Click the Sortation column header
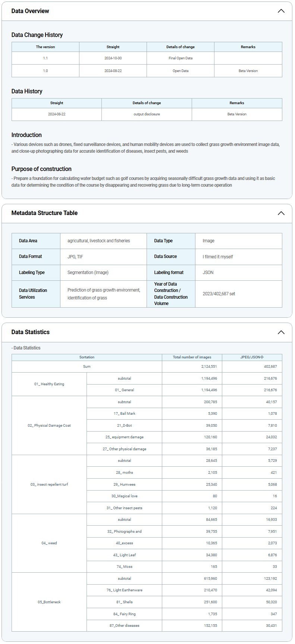The height and width of the screenshot is (644, 295). [x=87, y=357]
